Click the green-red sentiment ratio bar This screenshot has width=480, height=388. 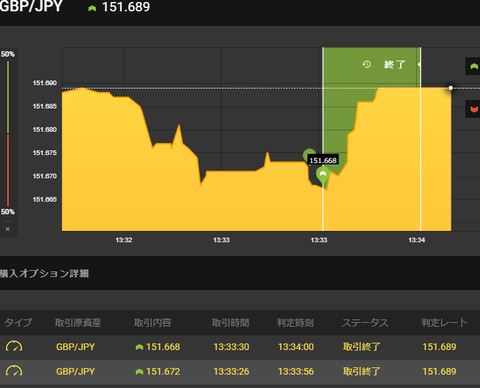pos(8,133)
